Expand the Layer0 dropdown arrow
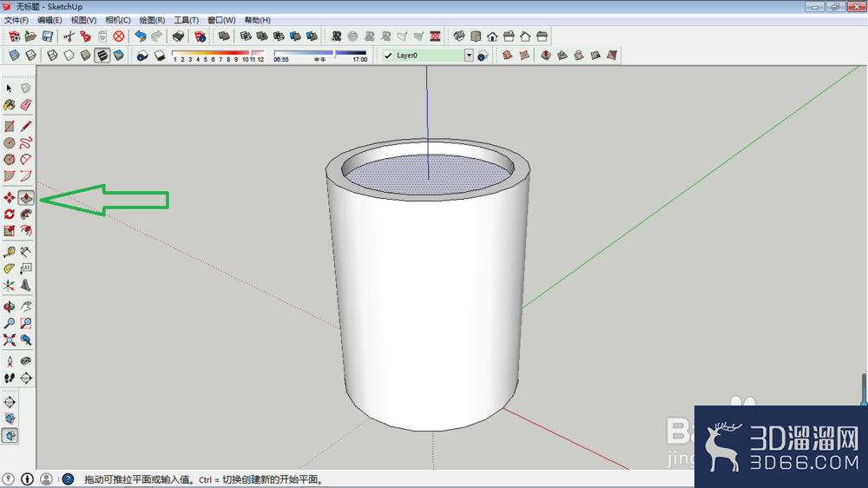The image size is (868, 488). click(469, 56)
